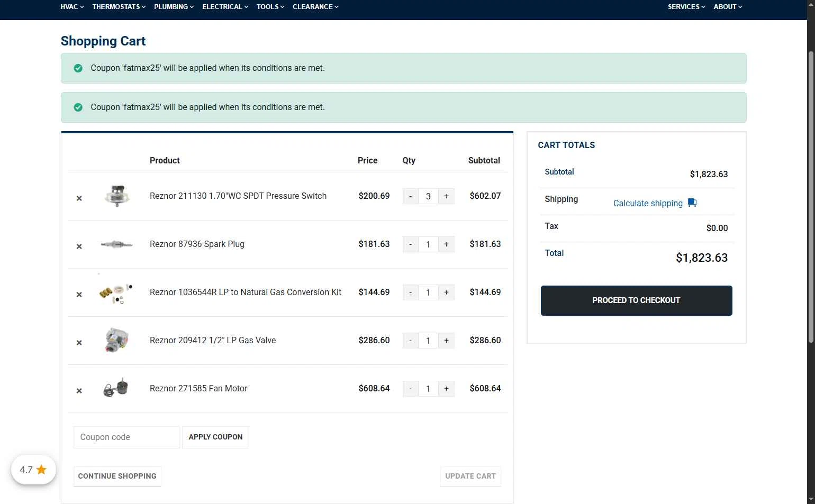Click Update Cart button
The height and width of the screenshot is (504, 815).
(470, 476)
